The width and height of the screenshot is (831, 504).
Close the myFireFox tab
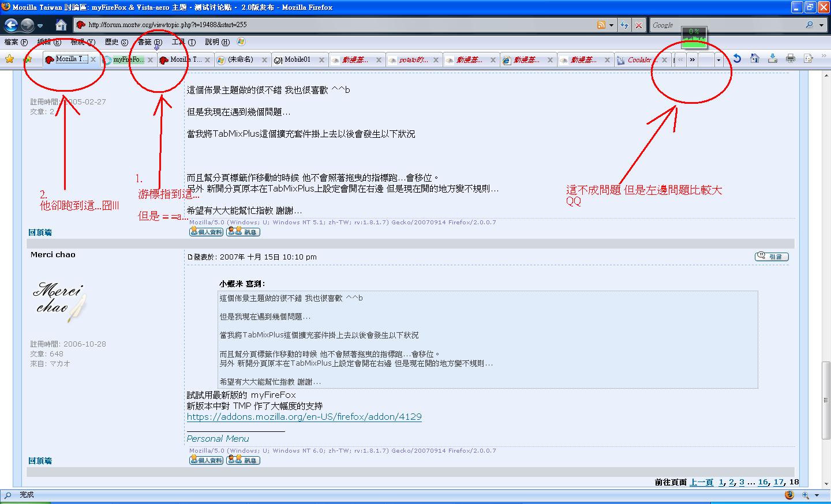(x=150, y=59)
